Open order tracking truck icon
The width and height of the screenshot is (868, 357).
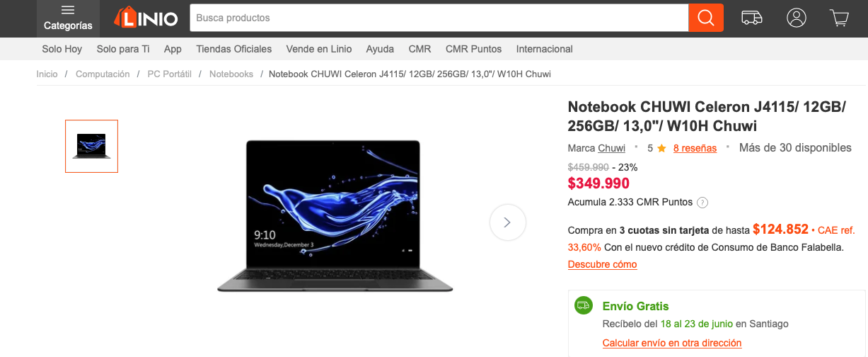752,18
